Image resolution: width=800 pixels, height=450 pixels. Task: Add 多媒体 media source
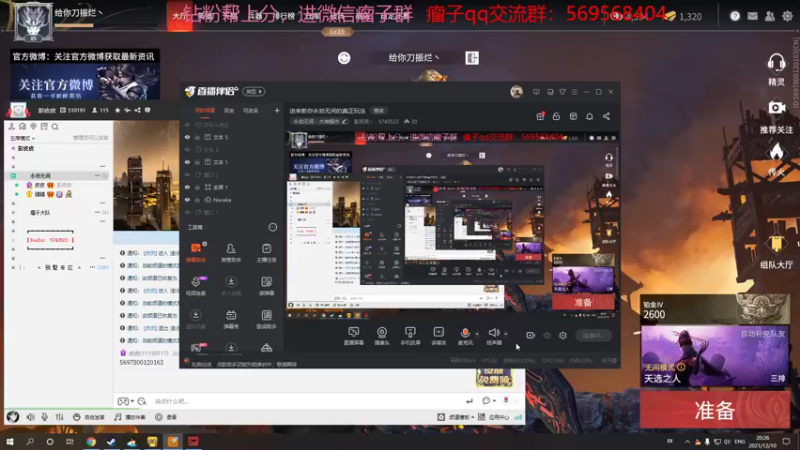click(x=439, y=336)
